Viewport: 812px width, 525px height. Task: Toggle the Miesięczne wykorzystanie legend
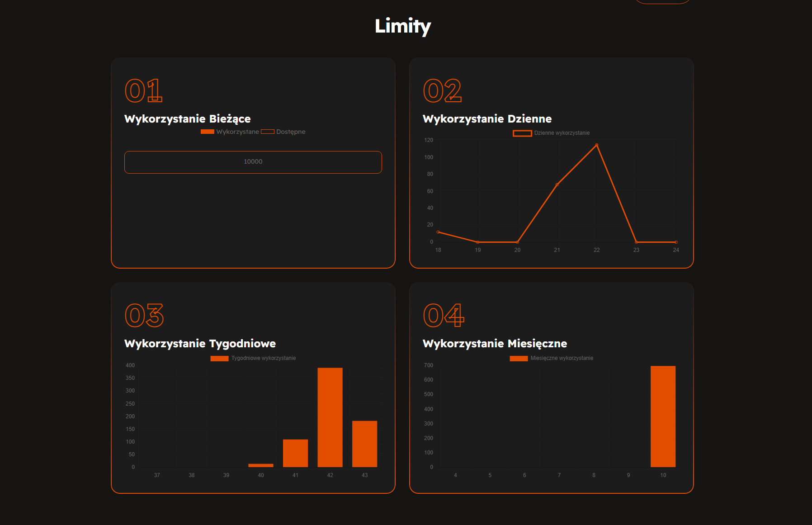pos(552,358)
